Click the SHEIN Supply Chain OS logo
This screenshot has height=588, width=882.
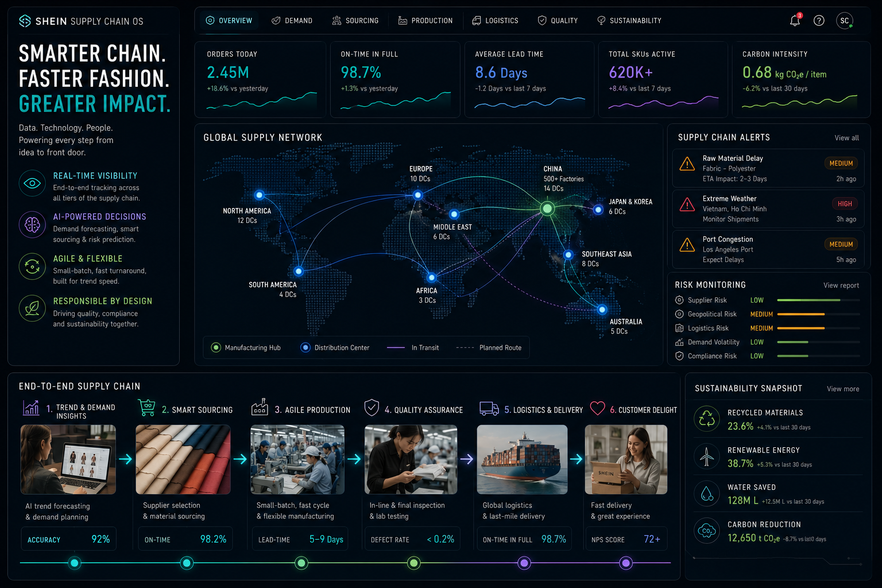[81, 21]
